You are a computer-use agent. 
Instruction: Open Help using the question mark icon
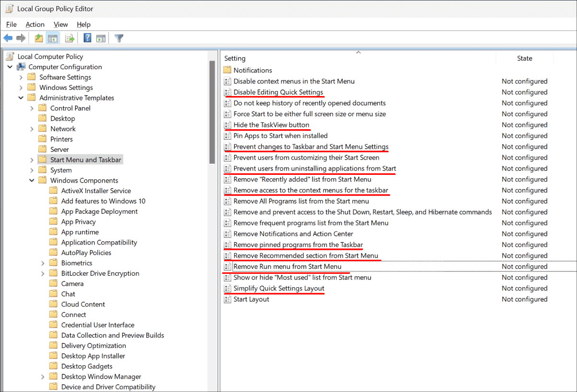click(x=87, y=37)
